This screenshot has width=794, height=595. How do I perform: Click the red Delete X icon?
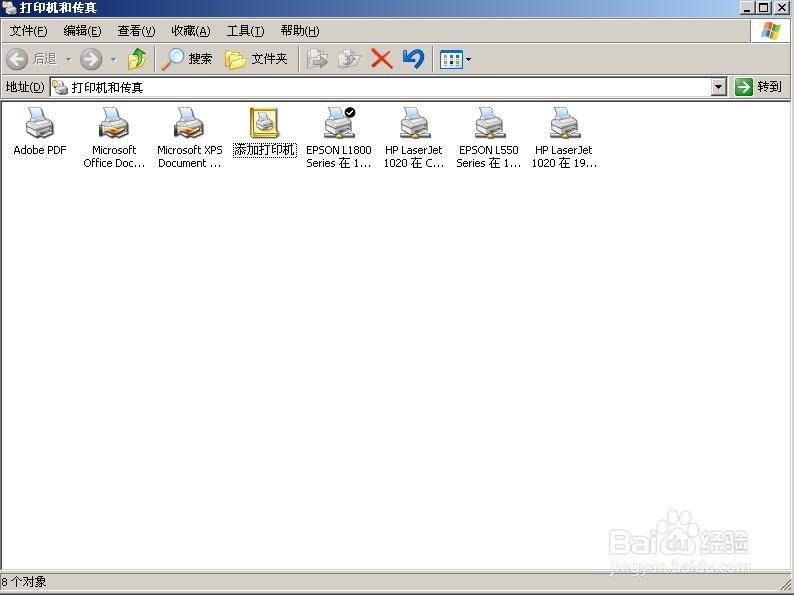pyautogui.click(x=382, y=59)
